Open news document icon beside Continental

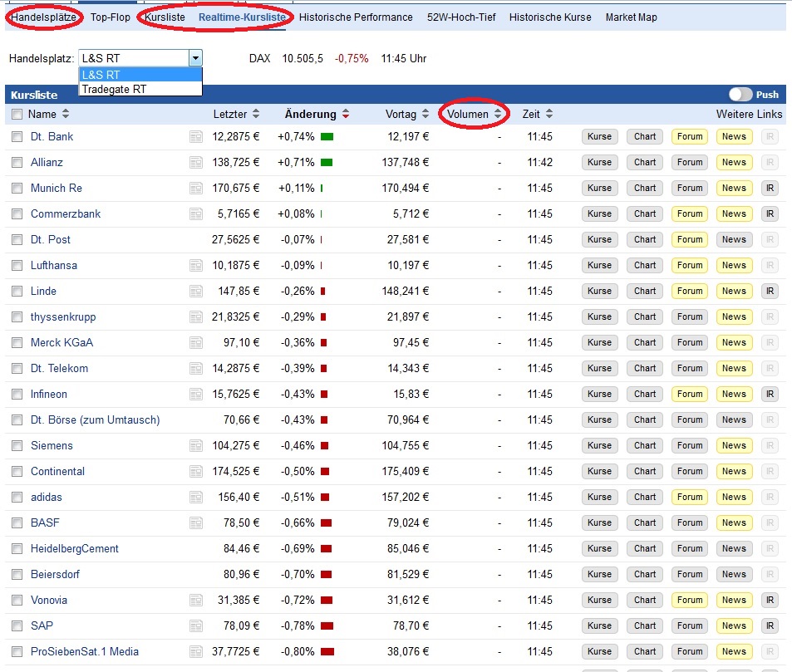click(x=196, y=472)
